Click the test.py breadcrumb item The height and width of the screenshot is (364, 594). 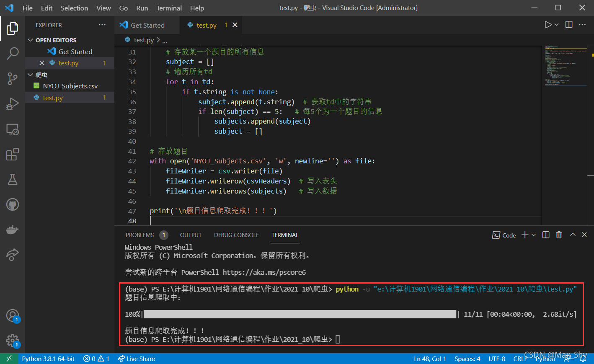[x=144, y=40]
